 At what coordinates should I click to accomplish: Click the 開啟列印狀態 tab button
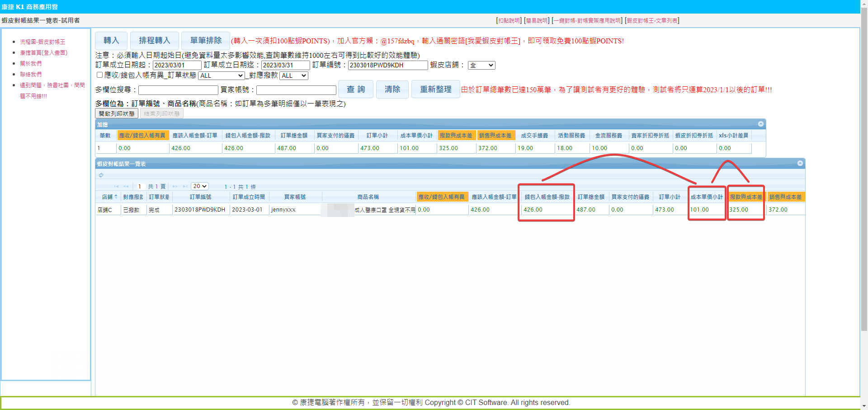point(117,113)
